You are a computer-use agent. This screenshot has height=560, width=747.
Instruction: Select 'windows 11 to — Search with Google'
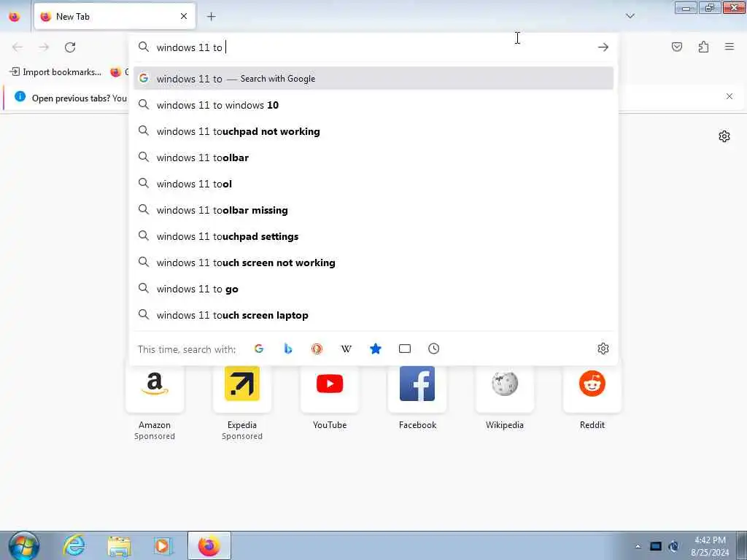(373, 79)
